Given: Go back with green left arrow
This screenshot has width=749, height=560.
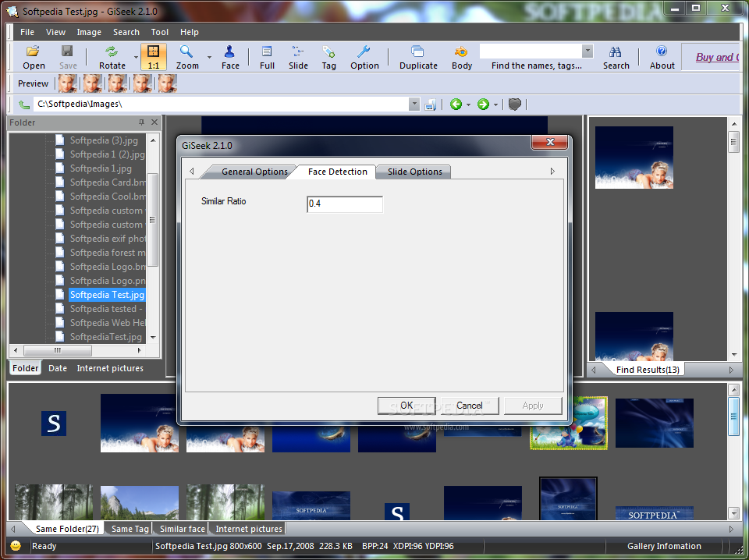Looking at the screenshot, I should [456, 104].
